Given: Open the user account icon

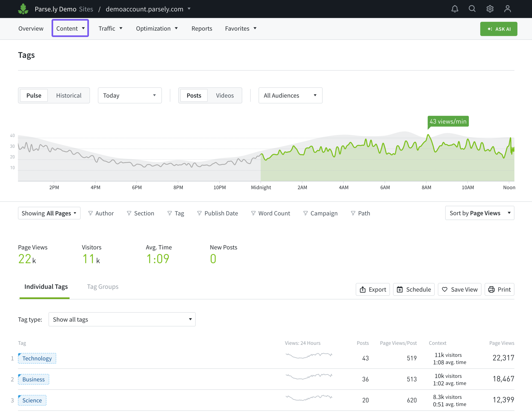Looking at the screenshot, I should (x=507, y=9).
